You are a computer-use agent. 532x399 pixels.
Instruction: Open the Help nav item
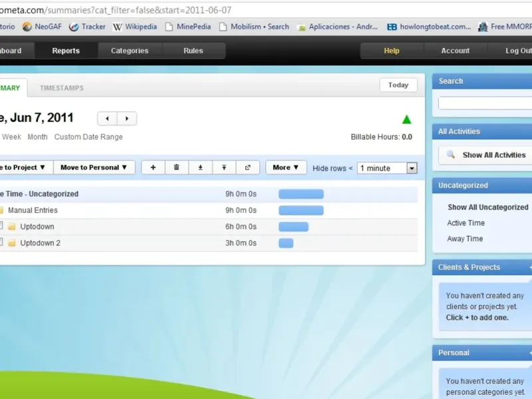[x=392, y=51]
